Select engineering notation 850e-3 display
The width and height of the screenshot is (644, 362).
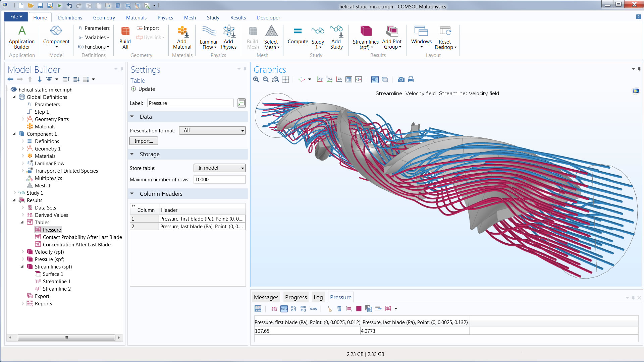pos(304,309)
